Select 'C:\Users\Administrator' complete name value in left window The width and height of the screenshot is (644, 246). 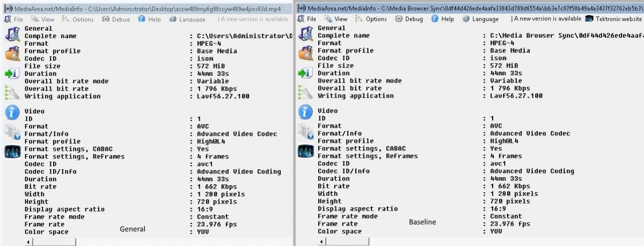(x=245, y=36)
